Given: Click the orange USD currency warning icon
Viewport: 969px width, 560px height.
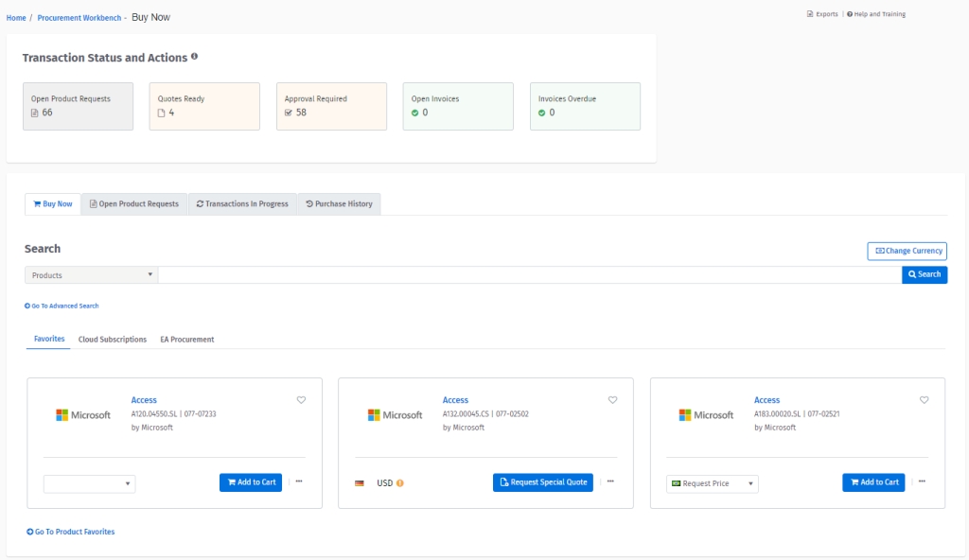Looking at the screenshot, I should tap(399, 483).
